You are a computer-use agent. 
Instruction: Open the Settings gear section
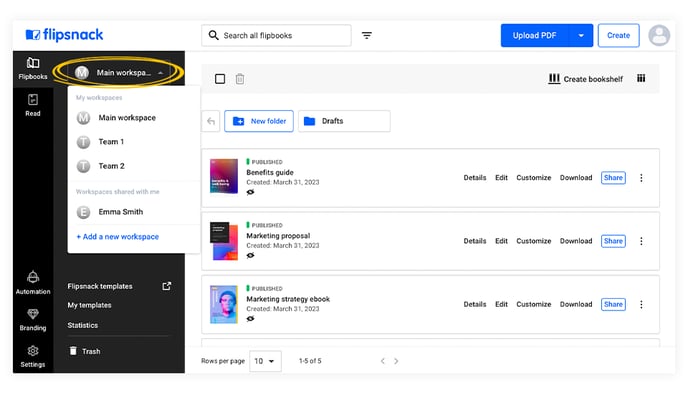(33, 356)
